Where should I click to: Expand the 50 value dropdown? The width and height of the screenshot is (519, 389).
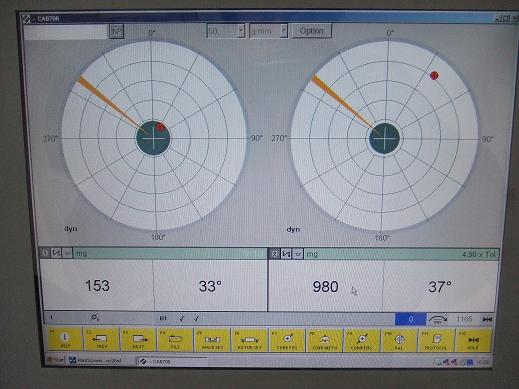[241, 31]
